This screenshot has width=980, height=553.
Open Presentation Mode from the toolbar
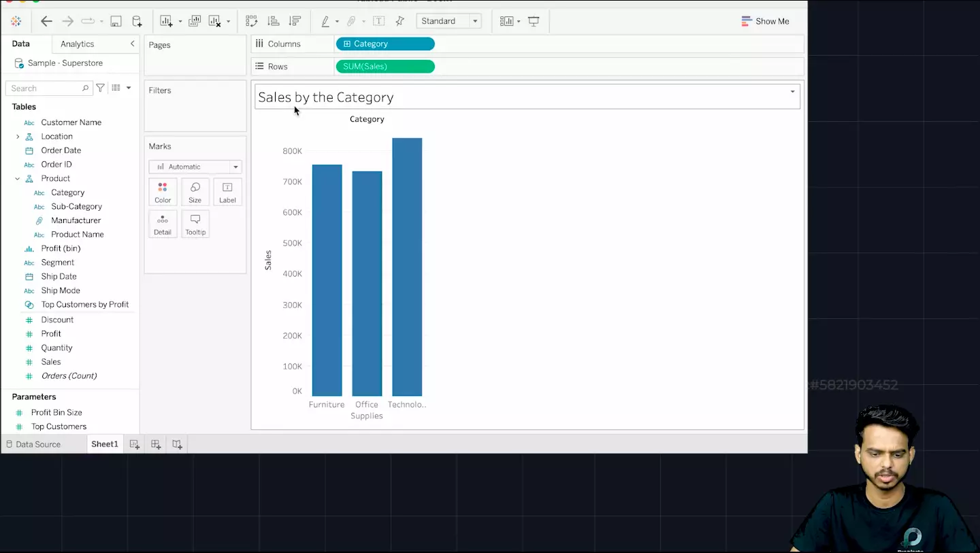click(534, 21)
